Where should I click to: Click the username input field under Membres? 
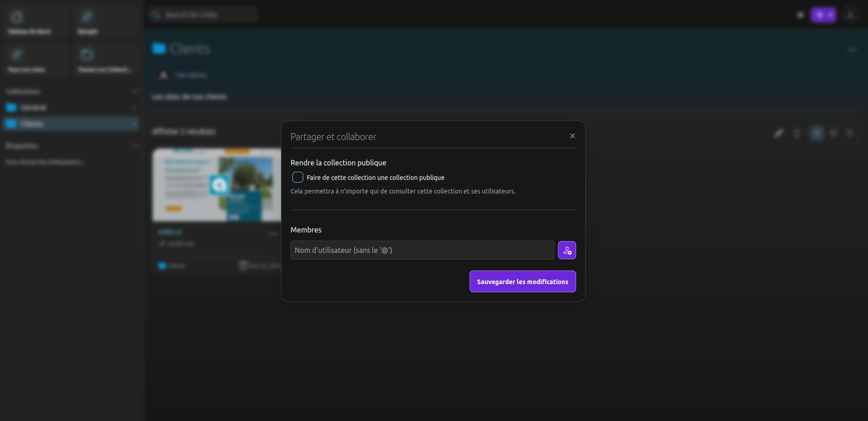422,250
